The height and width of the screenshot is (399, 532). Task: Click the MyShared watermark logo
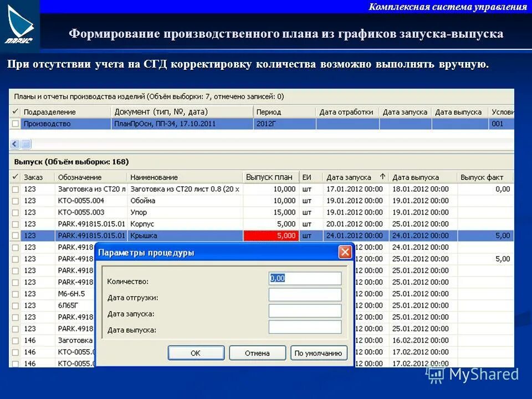(474, 375)
